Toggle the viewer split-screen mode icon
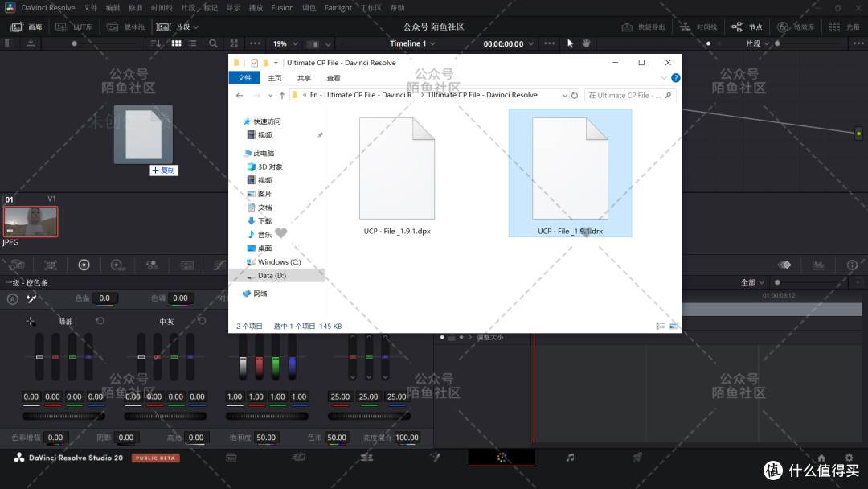The image size is (868, 489). pos(313,43)
